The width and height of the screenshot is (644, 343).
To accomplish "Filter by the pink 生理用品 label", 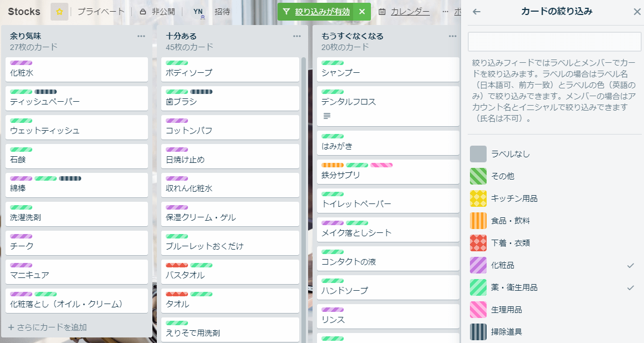I will coord(554,310).
